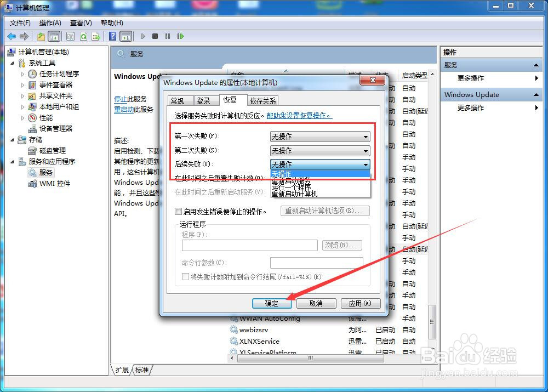Click the services list vertical scrollbar thumb
548x392 pixels.
(x=432, y=322)
